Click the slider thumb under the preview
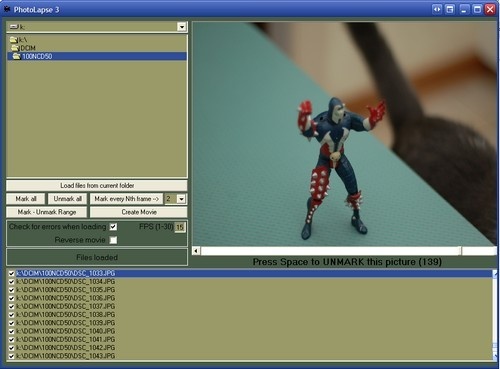Screen dimensions: 500x369 point(460,251)
